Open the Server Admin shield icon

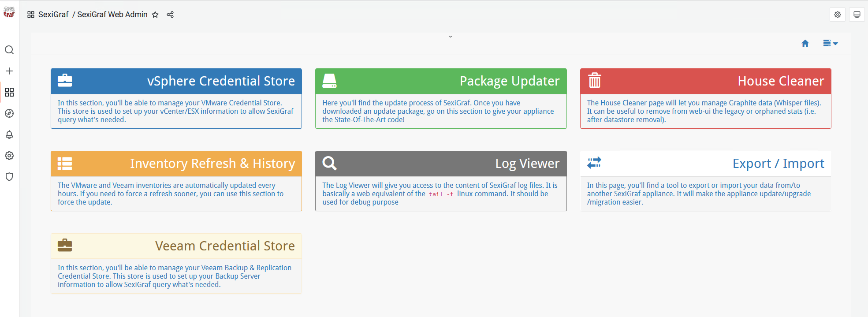[x=9, y=177]
